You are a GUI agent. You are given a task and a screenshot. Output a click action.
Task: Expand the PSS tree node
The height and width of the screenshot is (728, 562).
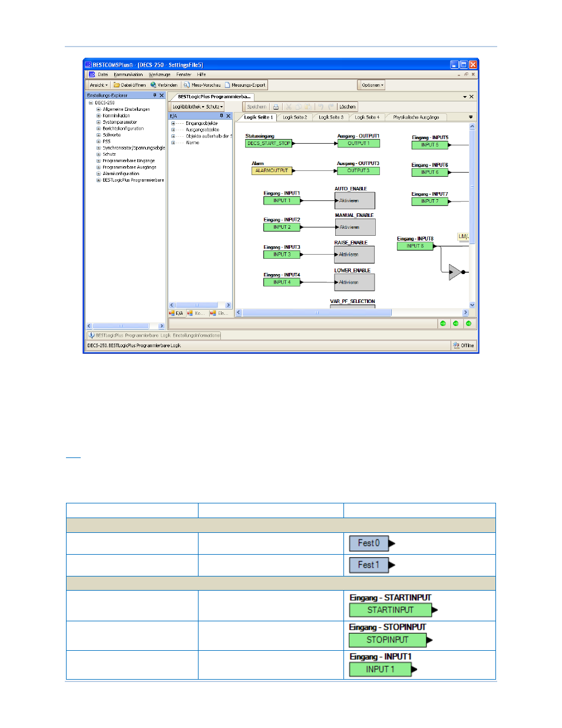point(98,141)
